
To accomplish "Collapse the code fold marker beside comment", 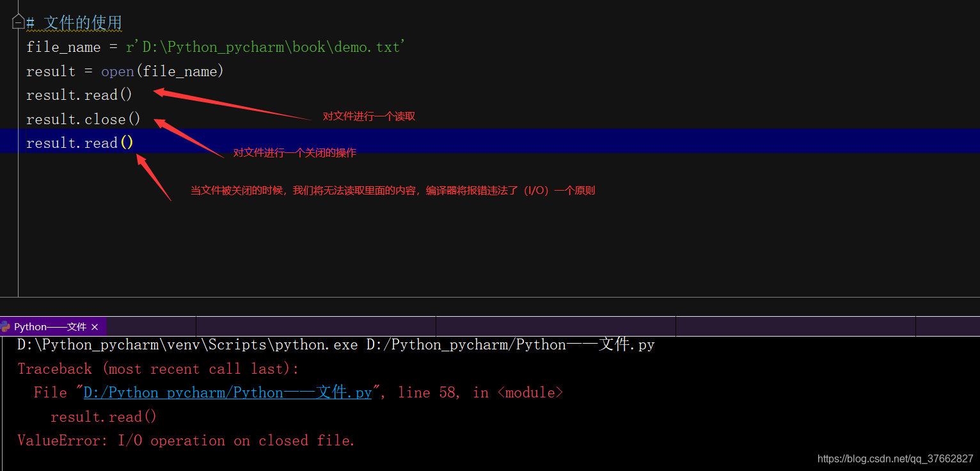I will 19,22.
